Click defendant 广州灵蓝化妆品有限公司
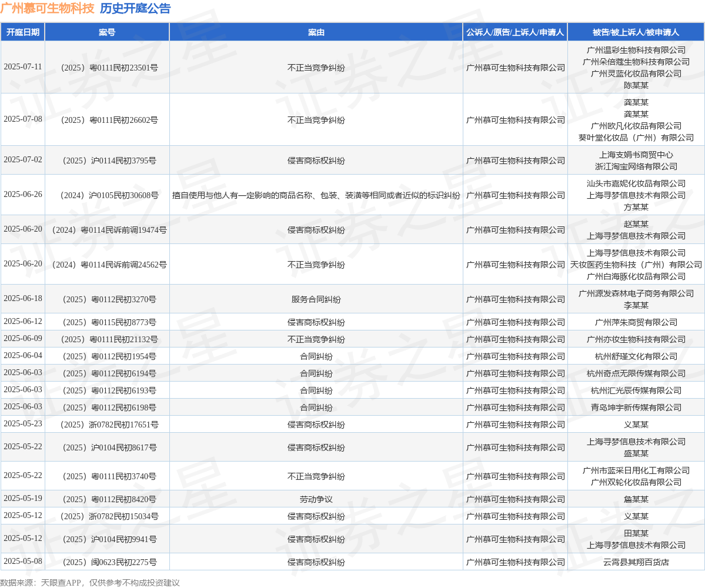This screenshot has width=705, height=588. (x=636, y=73)
